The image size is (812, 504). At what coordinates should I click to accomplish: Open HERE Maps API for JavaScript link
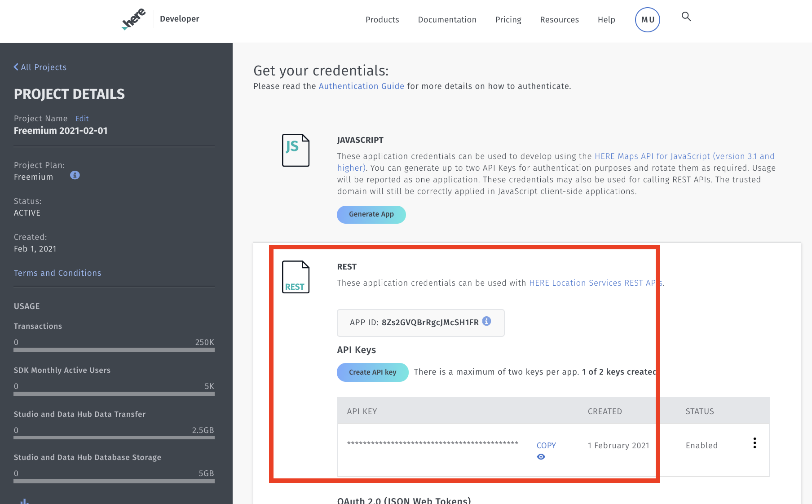[684, 156]
